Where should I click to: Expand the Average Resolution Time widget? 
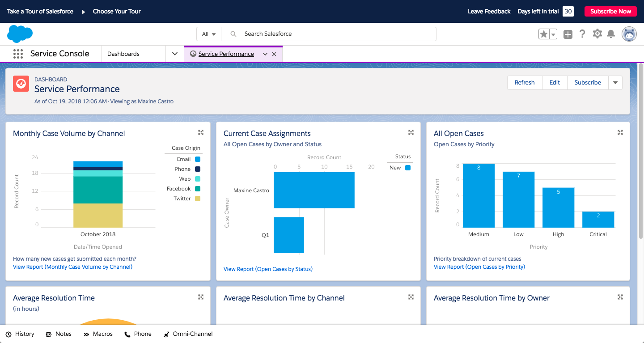pos(201,297)
